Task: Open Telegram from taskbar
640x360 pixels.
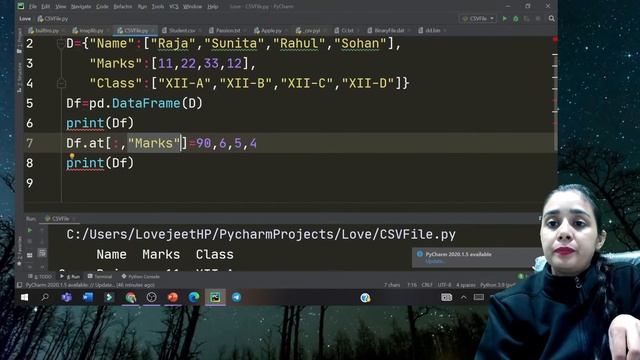Action: (x=236, y=297)
